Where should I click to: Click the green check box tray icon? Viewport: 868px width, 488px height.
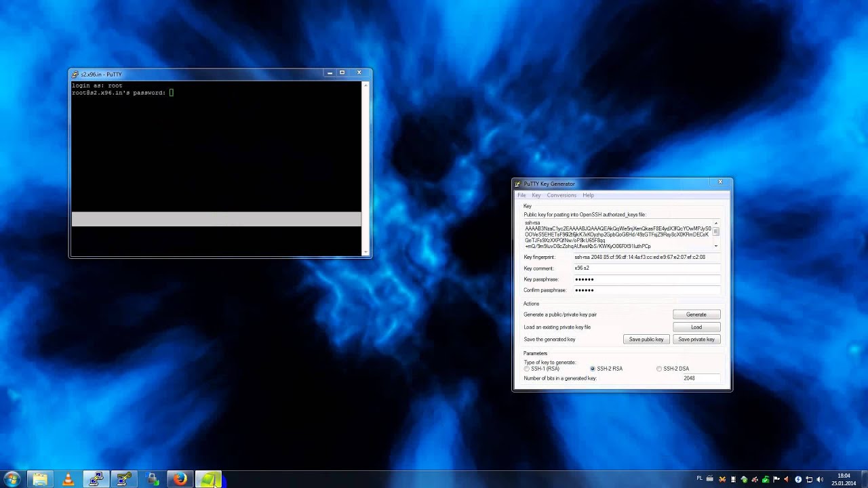pos(766,480)
